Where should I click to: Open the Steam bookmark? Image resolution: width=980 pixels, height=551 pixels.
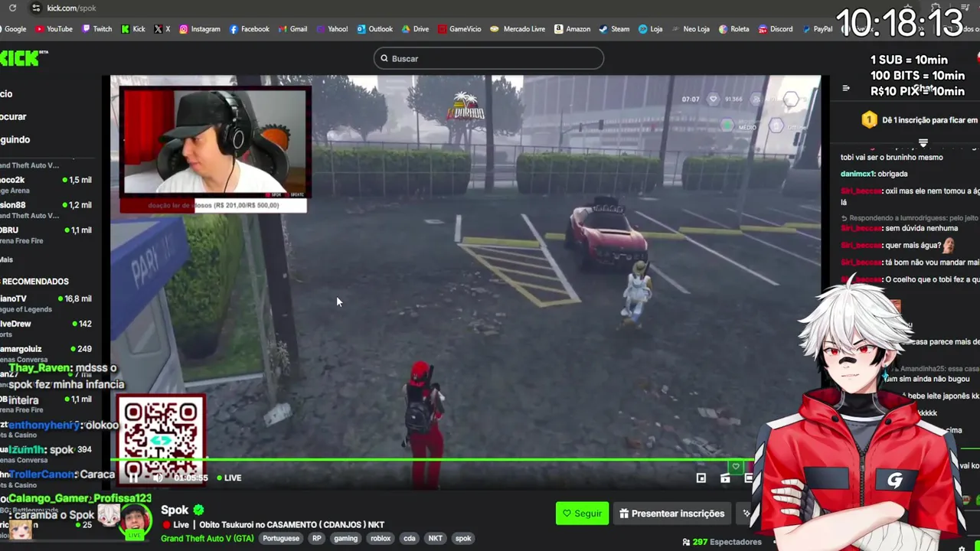pyautogui.click(x=614, y=29)
